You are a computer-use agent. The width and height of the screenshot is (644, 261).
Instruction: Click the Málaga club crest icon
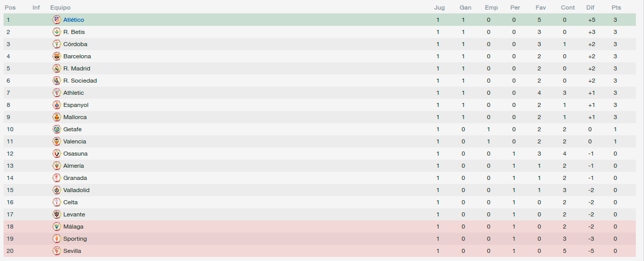[x=56, y=227]
